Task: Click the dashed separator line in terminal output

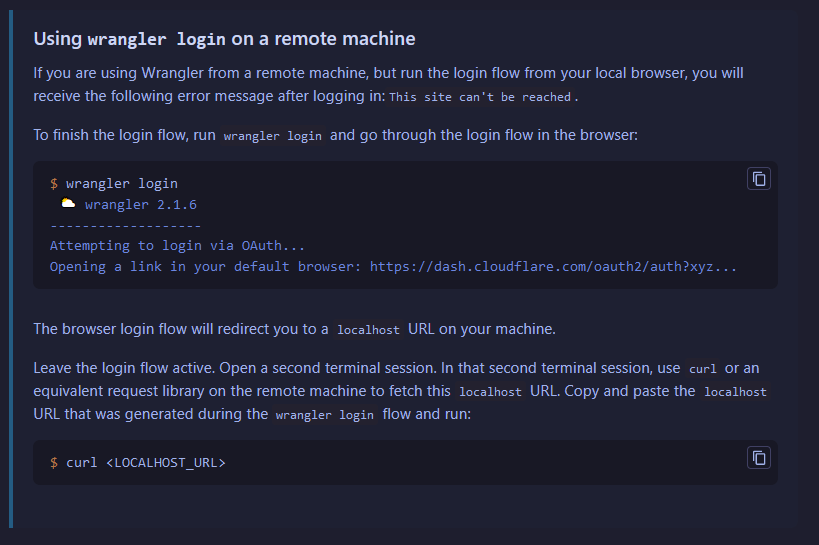Action: (125, 225)
